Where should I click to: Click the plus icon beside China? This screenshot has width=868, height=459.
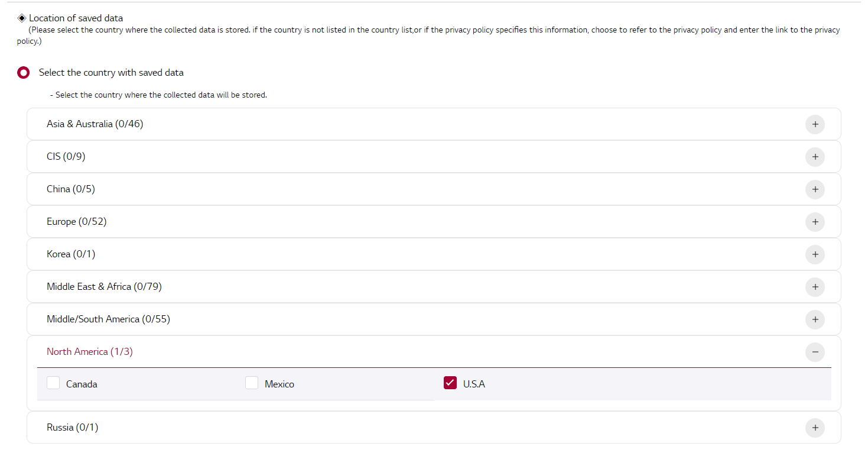pyautogui.click(x=815, y=189)
